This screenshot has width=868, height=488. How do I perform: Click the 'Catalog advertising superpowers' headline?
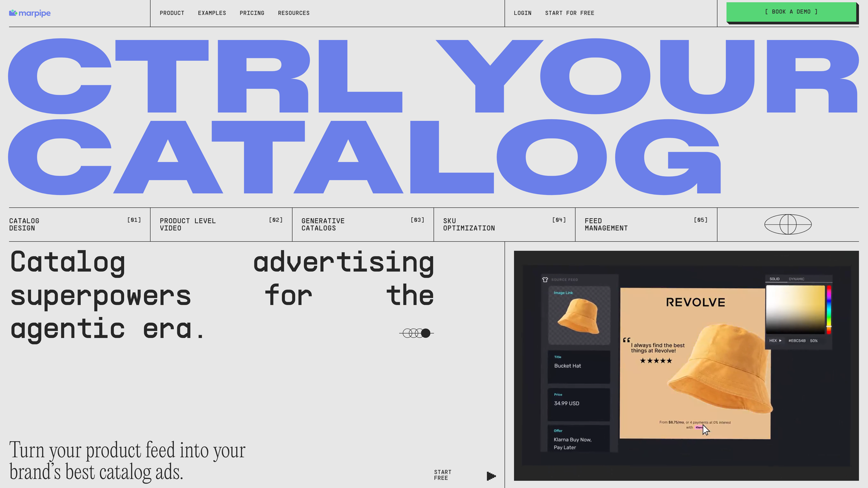pyautogui.click(x=222, y=296)
